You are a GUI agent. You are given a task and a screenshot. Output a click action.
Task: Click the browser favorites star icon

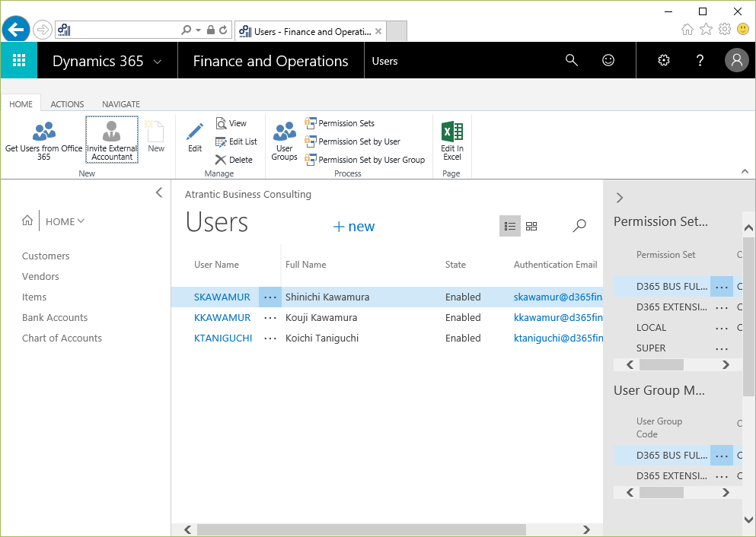click(x=706, y=30)
